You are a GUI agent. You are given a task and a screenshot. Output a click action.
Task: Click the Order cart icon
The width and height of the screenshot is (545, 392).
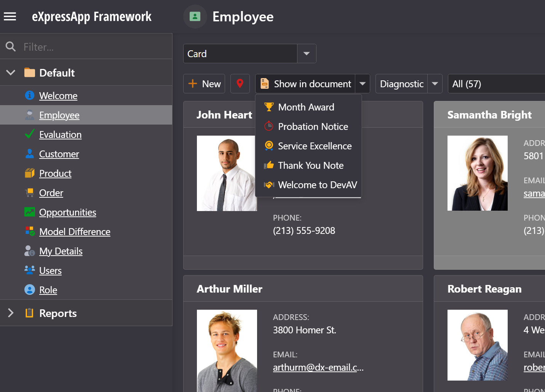pyautogui.click(x=30, y=192)
